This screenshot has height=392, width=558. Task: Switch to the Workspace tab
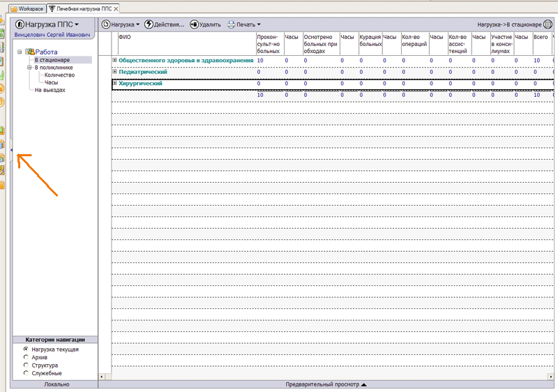click(26, 8)
